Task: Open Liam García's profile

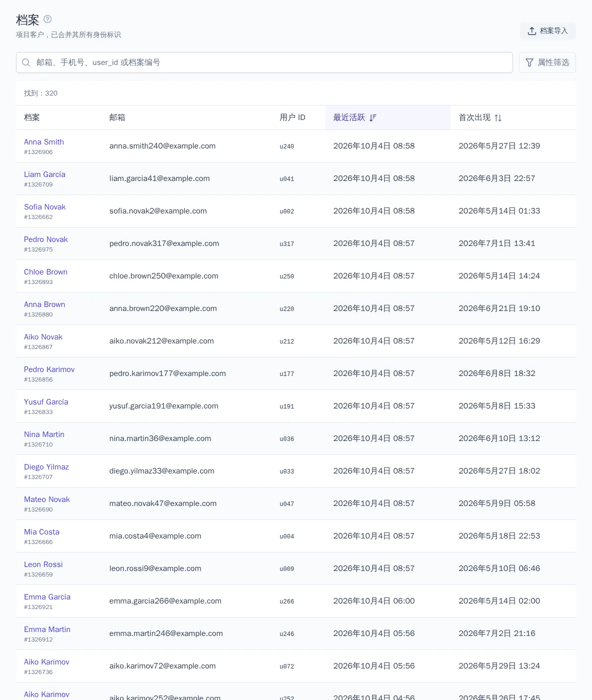Action: click(44, 174)
